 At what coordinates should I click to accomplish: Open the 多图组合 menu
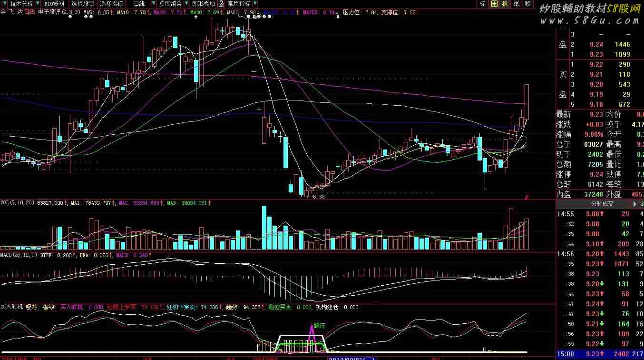pos(171,3)
